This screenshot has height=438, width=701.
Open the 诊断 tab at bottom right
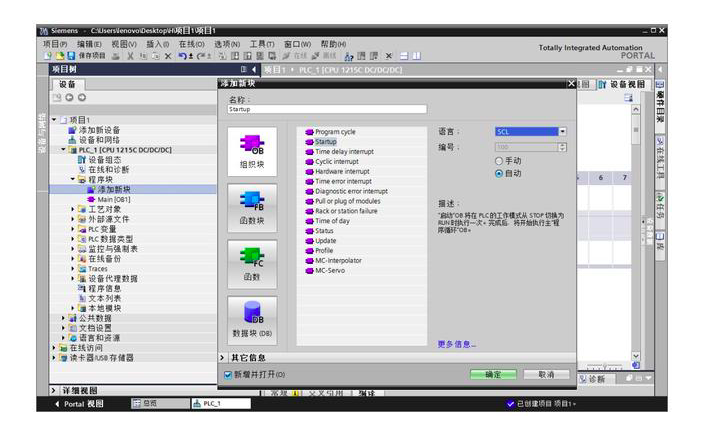pyautogui.click(x=593, y=379)
